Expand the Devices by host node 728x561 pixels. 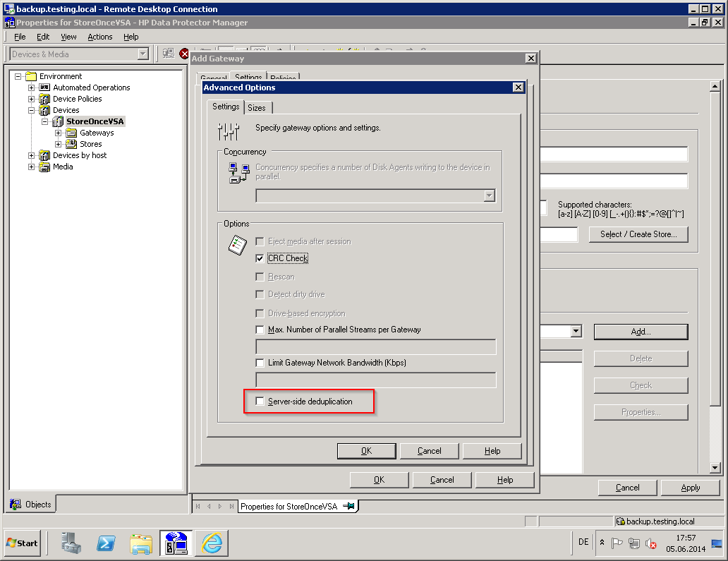point(32,155)
